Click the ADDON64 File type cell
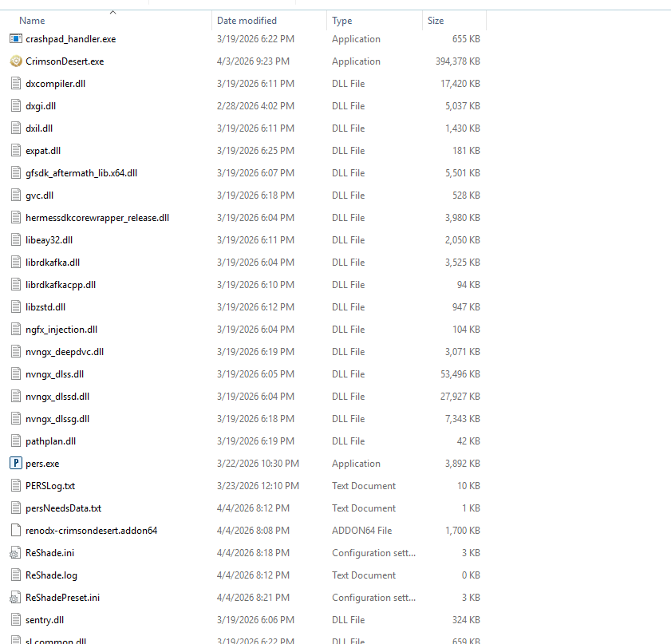Viewport: 671px width, 644px height. pos(361,530)
